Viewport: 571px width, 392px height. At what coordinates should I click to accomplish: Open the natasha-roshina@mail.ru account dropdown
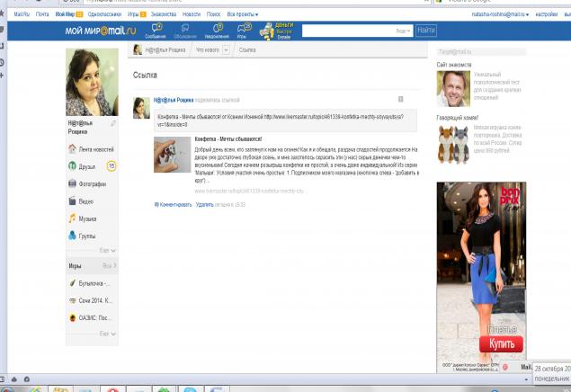[500, 14]
